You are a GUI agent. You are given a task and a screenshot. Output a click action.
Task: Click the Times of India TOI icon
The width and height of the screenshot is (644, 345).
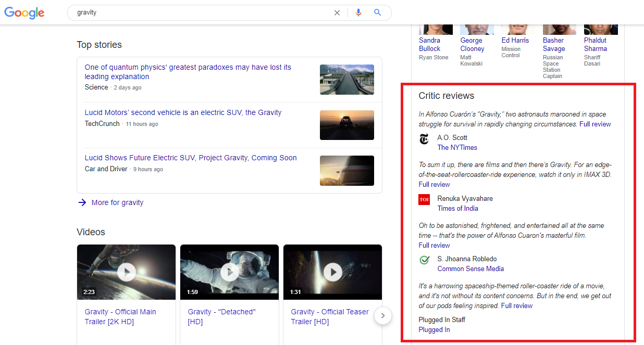point(424,200)
